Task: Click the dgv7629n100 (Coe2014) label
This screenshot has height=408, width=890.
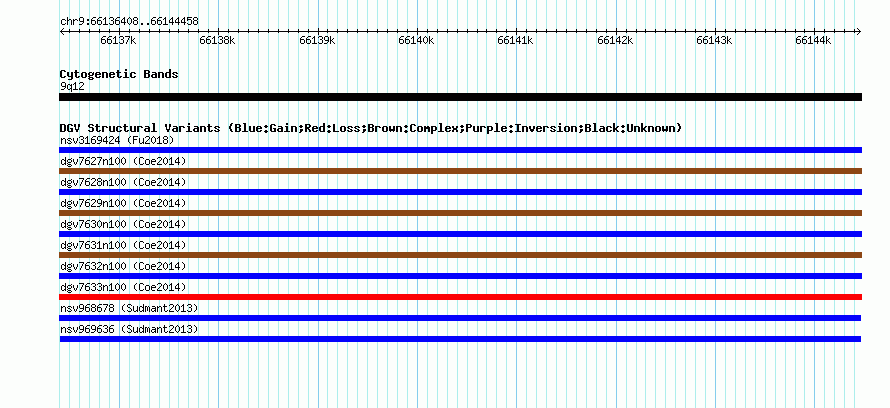Action: [x=123, y=203]
